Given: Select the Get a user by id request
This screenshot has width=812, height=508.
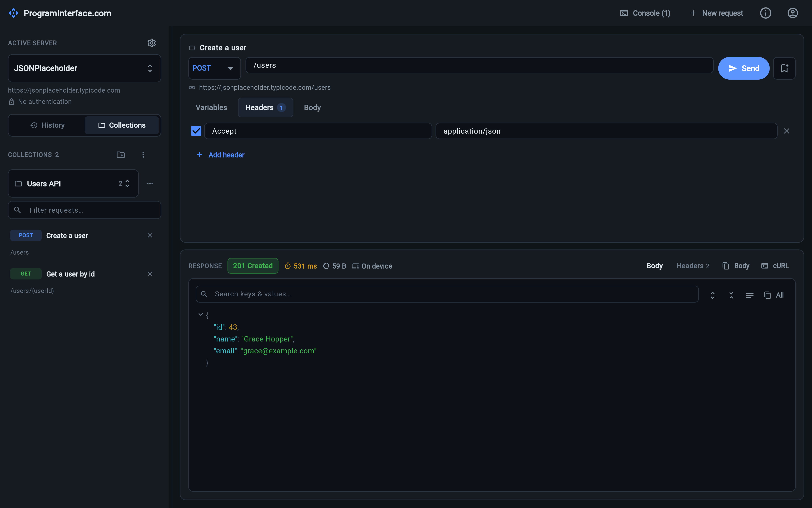Looking at the screenshot, I should [70, 274].
